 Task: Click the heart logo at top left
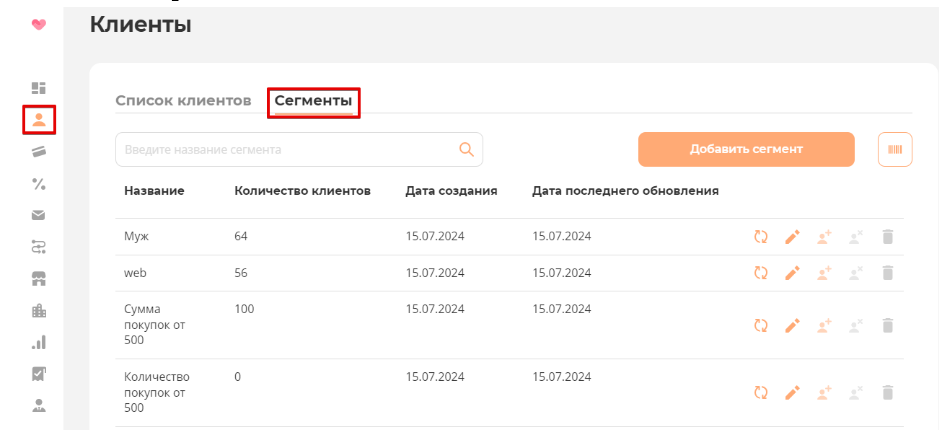point(39,24)
